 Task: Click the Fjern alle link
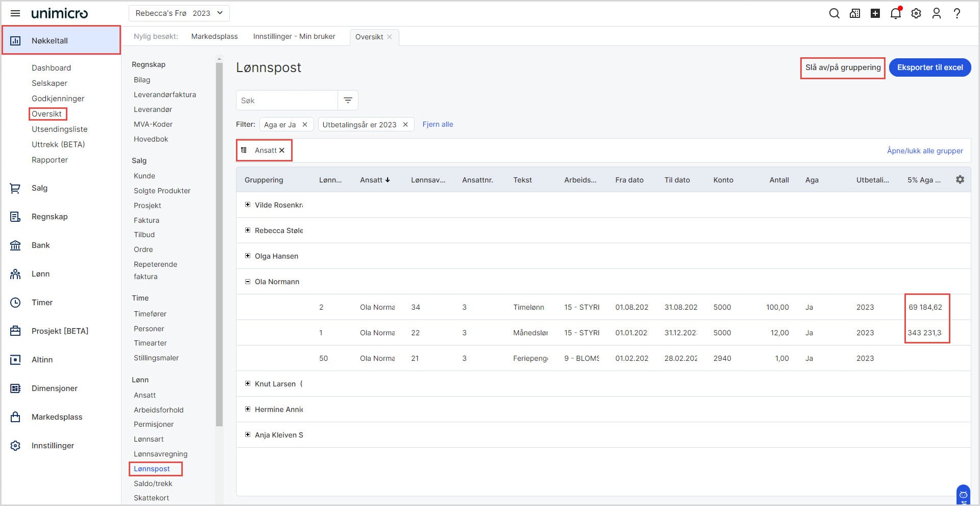(437, 124)
